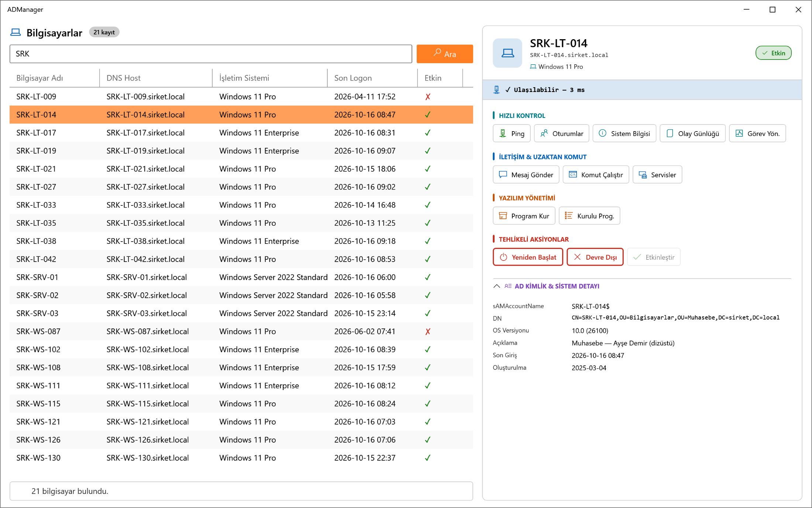Click the greyed Etkinleştir button
The image size is (812, 508).
click(654, 257)
